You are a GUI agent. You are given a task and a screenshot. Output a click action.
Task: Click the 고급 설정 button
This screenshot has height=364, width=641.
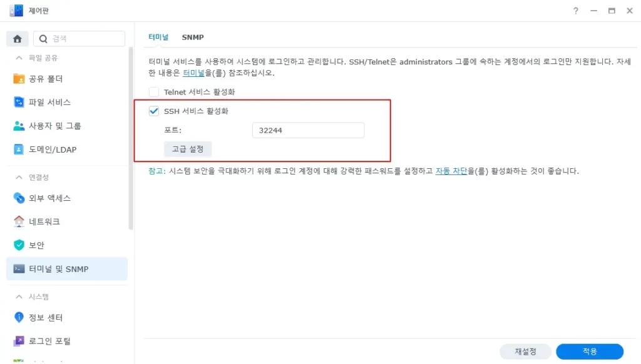point(188,149)
